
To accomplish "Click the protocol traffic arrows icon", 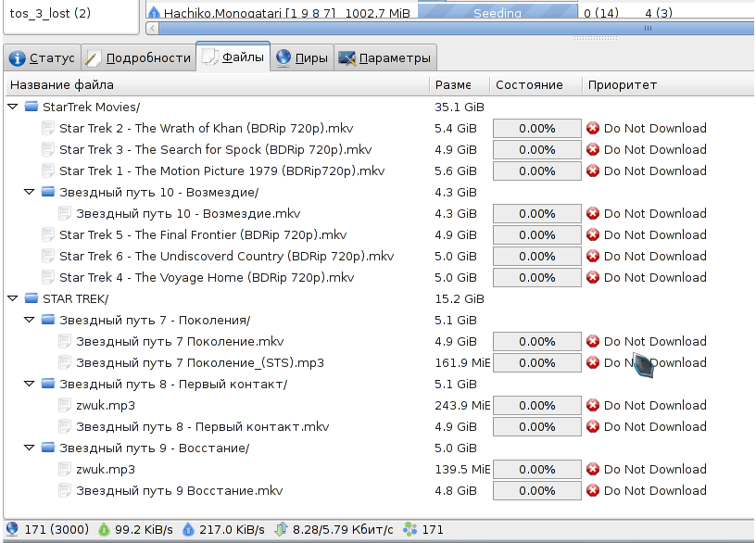I will [281, 529].
